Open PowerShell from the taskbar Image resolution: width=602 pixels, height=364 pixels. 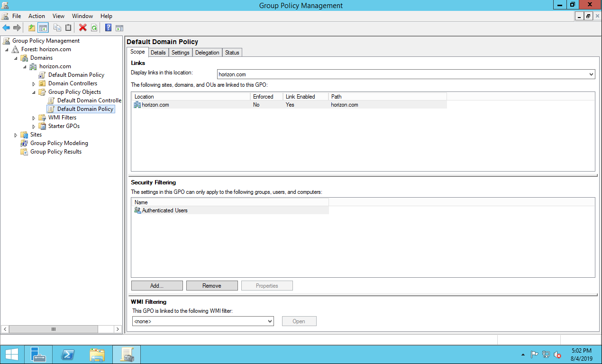[68, 354]
